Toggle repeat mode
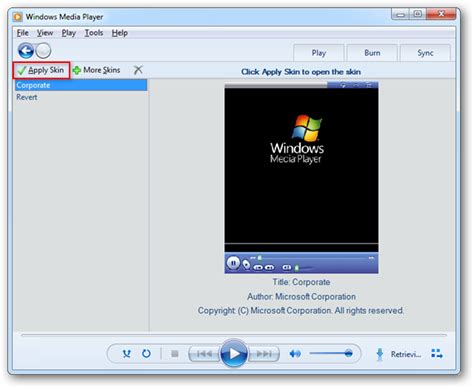The width and height of the screenshot is (474, 388). tap(146, 354)
